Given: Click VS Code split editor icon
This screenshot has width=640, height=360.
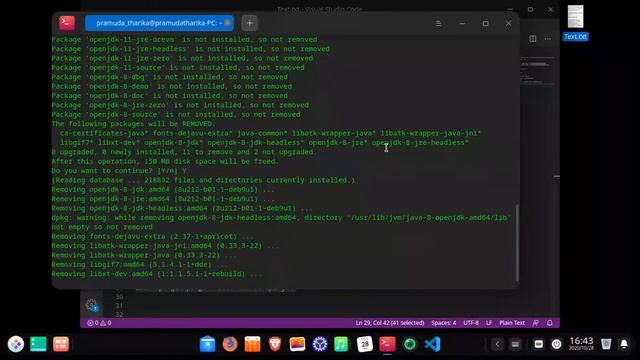Looking at the screenshot, I should pyautogui.click(x=533, y=38).
